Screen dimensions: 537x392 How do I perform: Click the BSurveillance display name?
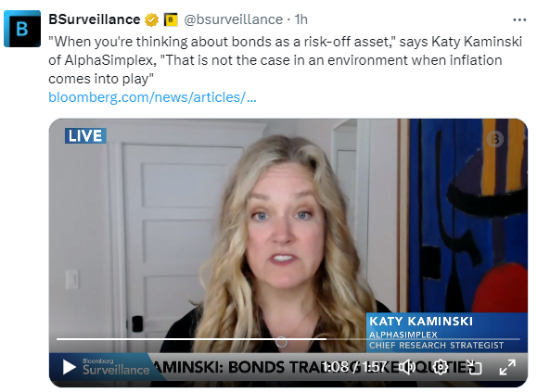point(95,19)
